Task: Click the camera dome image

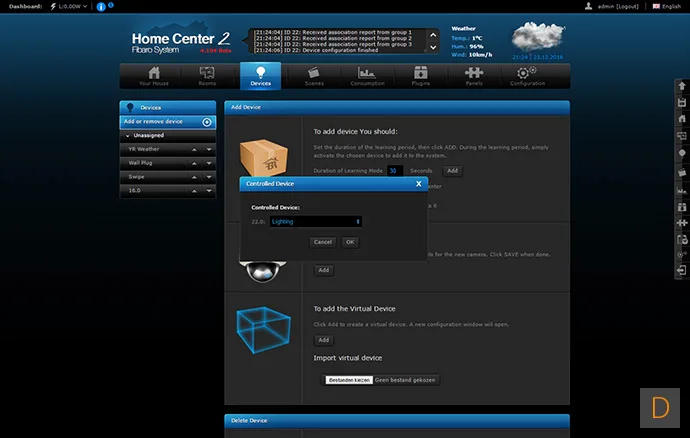Action: tap(263, 271)
